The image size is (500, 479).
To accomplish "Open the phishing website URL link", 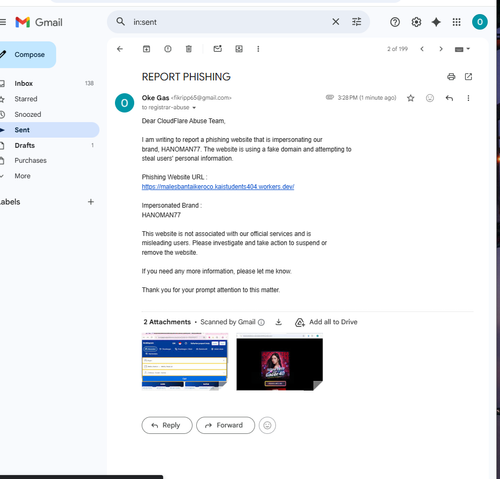I will click(x=218, y=187).
